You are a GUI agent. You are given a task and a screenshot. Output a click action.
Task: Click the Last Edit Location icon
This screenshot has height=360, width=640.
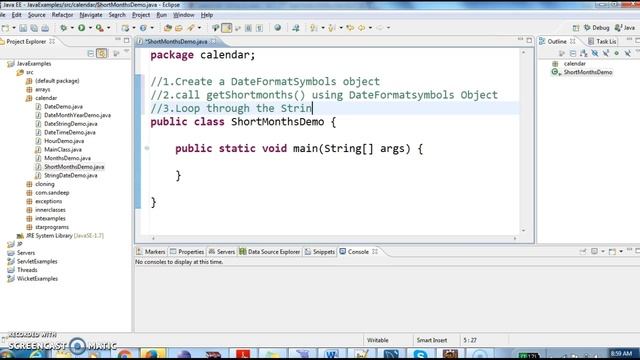point(350,28)
